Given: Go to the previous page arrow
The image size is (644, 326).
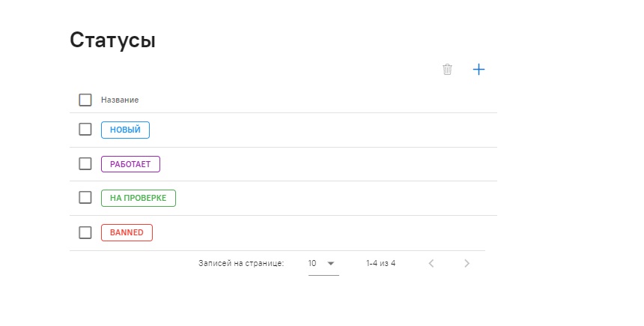Looking at the screenshot, I should click(431, 263).
